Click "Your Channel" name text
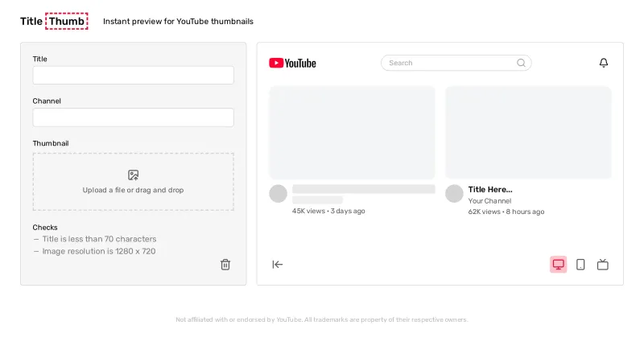This screenshot has height=362, width=644. [488, 200]
